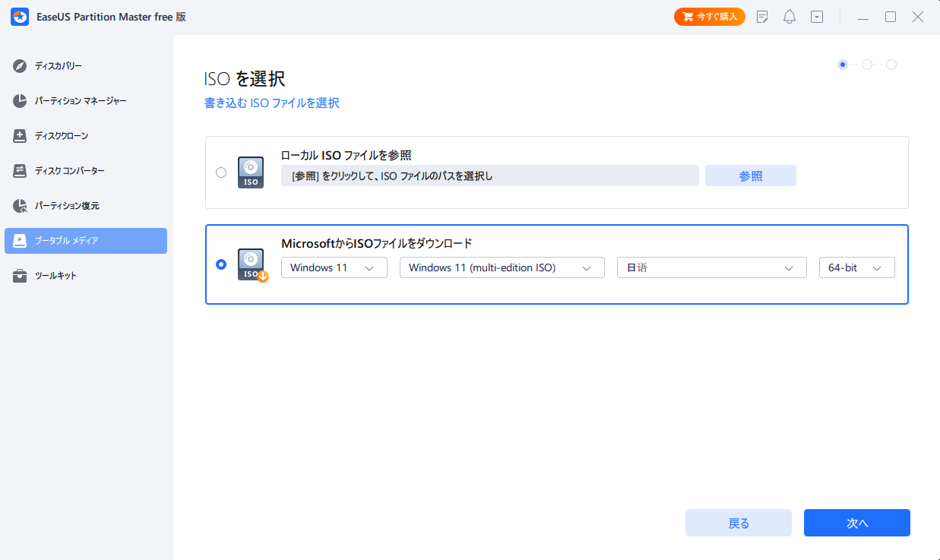Click the Partition Manager pie chart icon
This screenshot has width=940, height=560.
(x=21, y=101)
